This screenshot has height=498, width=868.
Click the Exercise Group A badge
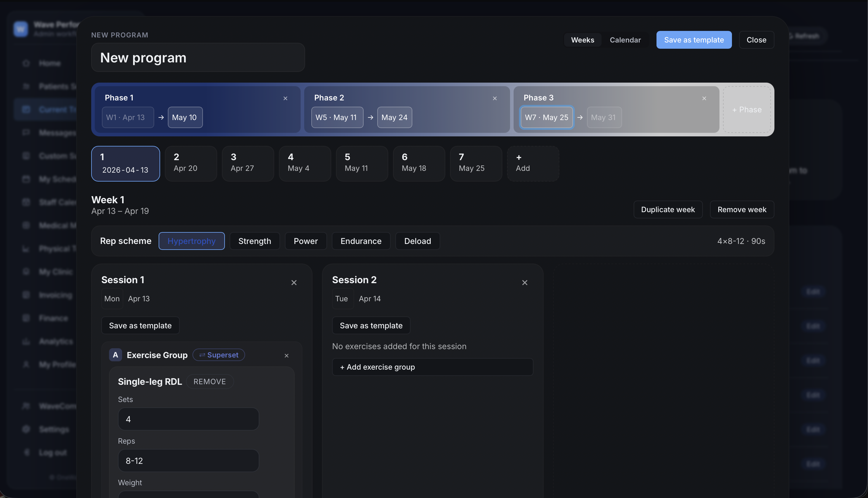point(115,355)
